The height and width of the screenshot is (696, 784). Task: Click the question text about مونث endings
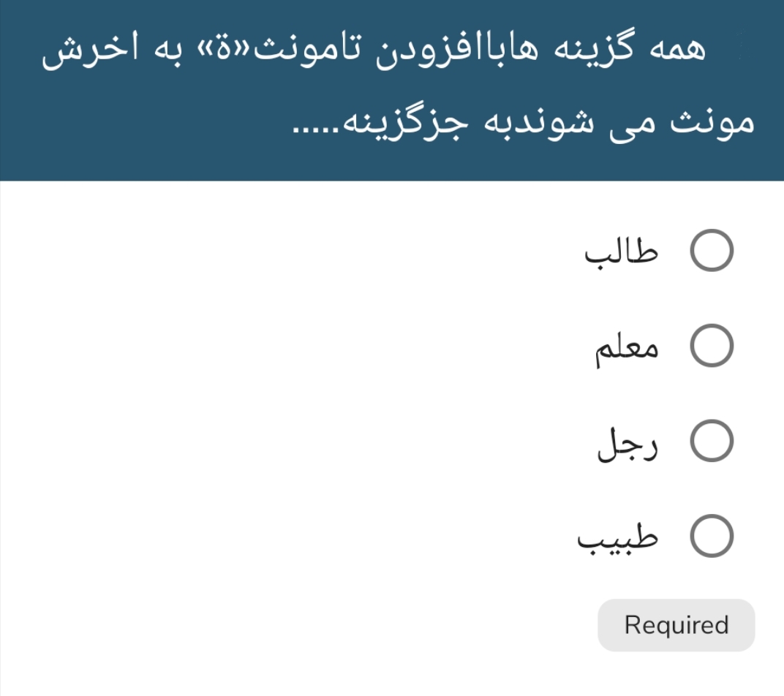click(392, 88)
